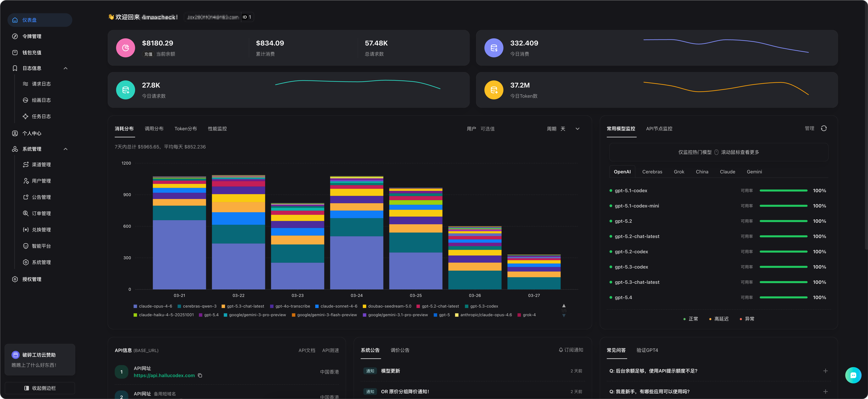Click the refresh icon in model monitor panel
This screenshot has height=399, width=868.
click(824, 128)
